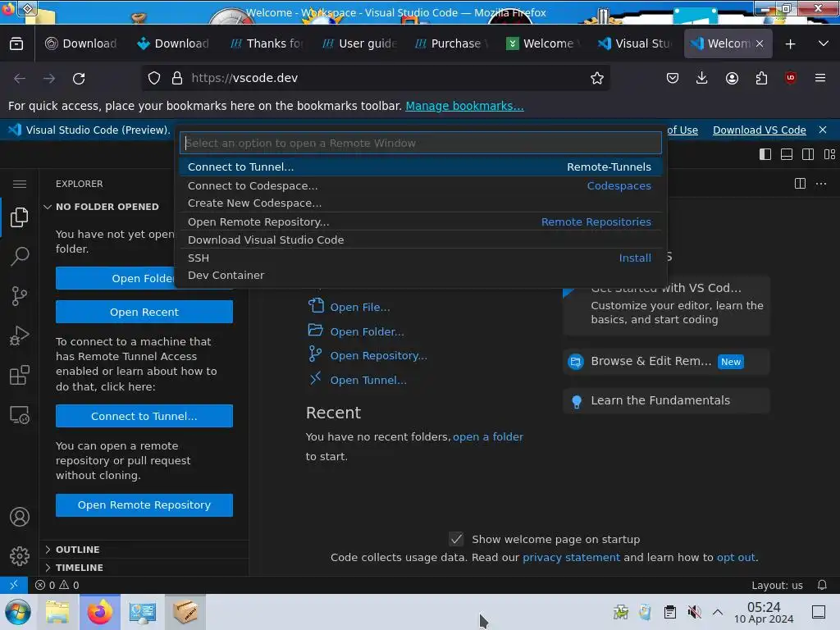
Task: Switch to the User guide tab
Action: pos(359,43)
